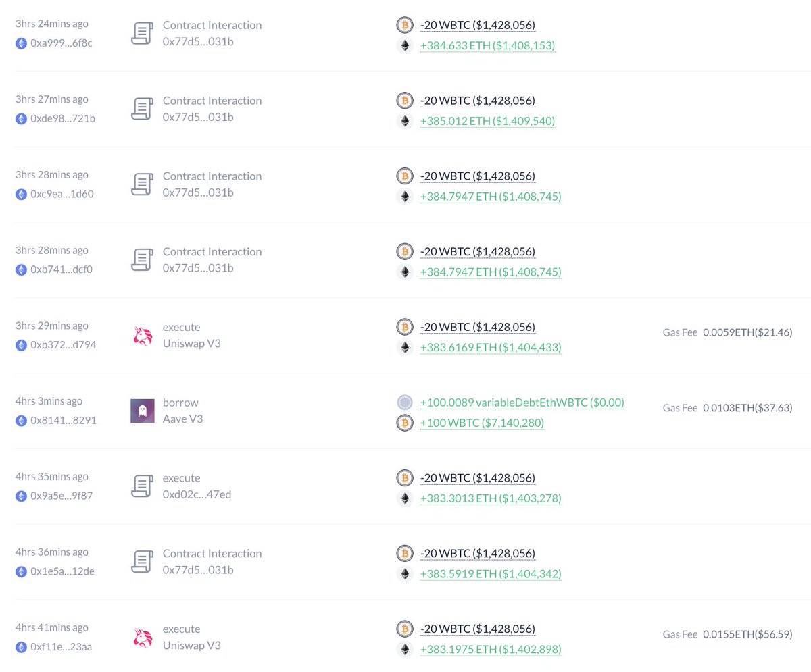This screenshot has width=811, height=672.
Task: Click the +100 WBTC ($7,140,280) amount
Action: coord(482,423)
